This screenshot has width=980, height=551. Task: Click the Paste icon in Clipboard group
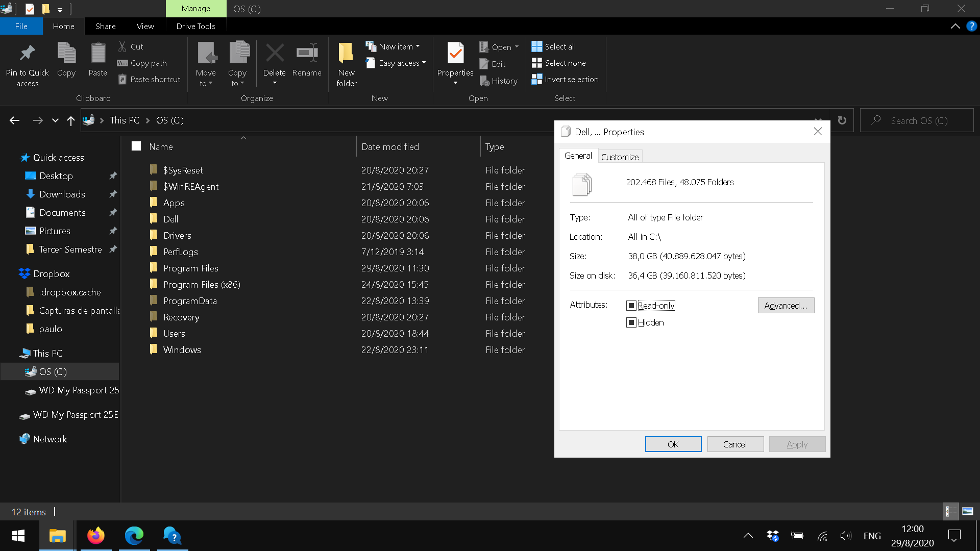97,53
